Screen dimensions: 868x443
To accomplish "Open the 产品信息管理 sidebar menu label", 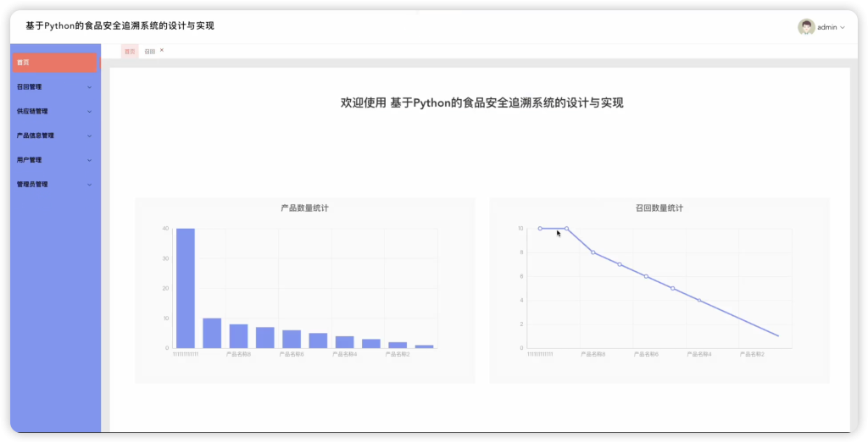I will click(36, 136).
